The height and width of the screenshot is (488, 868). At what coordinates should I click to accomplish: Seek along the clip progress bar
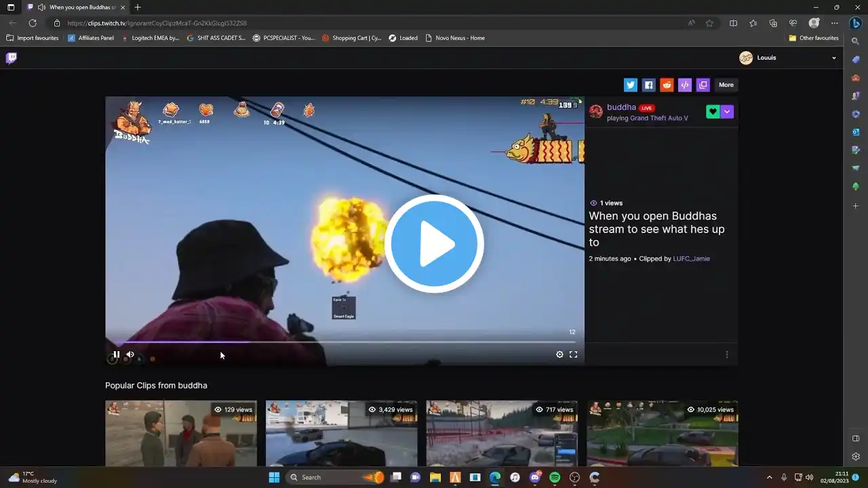(344, 342)
